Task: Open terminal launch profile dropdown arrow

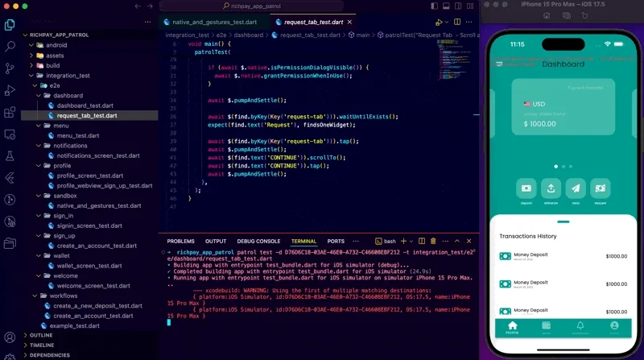Action: click(411, 242)
